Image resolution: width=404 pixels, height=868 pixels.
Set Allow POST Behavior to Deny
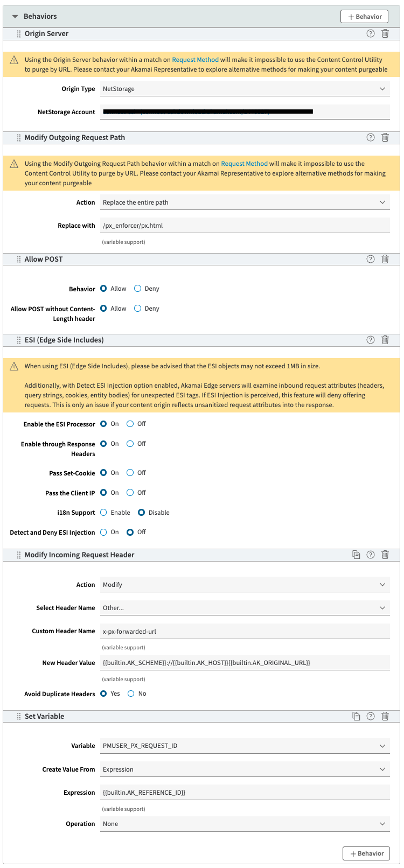click(138, 289)
